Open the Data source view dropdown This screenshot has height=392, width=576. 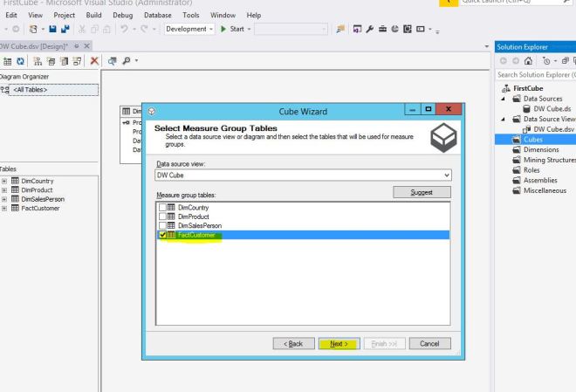447,175
